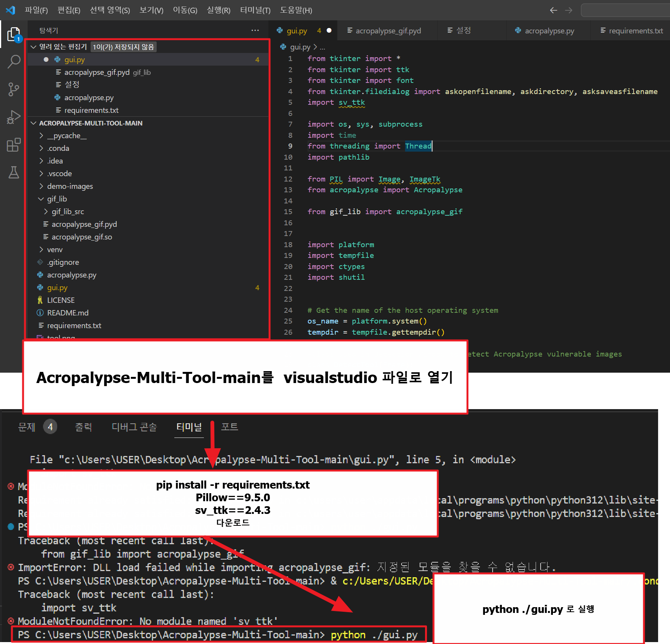This screenshot has height=644, width=670.
Task: Switch to the 터미널 panel tab
Action: (x=189, y=427)
